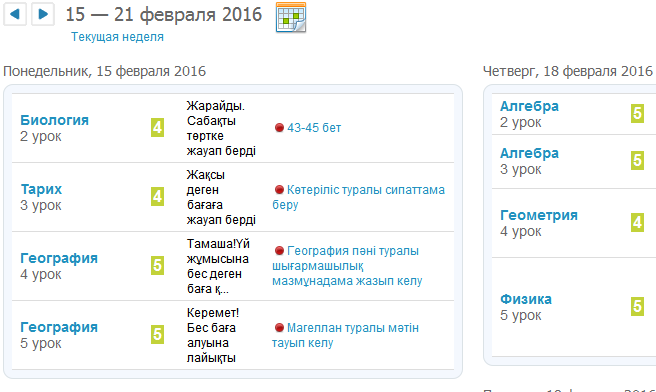Go to previous week with left arrow
Image resolution: width=656 pixels, height=392 pixels.
click(15, 14)
